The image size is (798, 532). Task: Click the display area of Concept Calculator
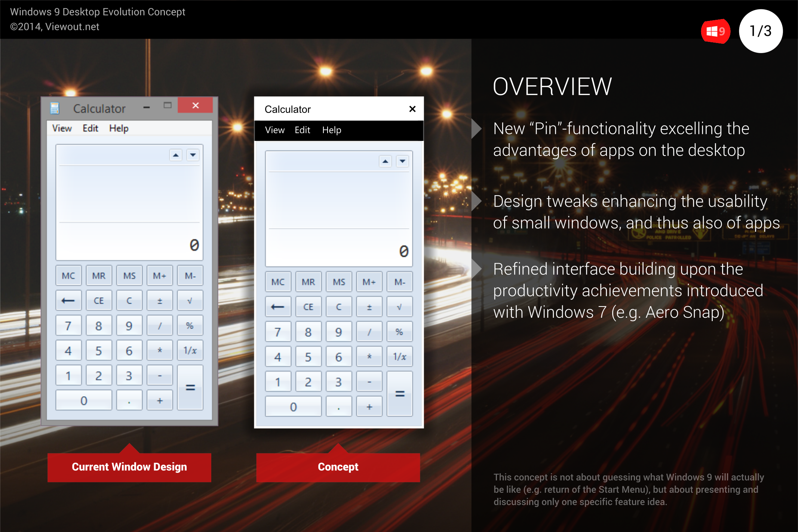click(x=339, y=209)
